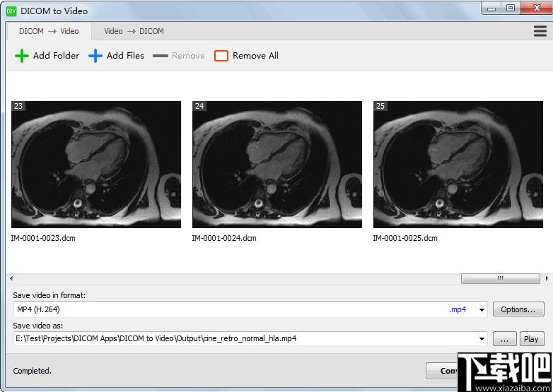Click file name IM-0001-0024.dcm

click(x=224, y=238)
